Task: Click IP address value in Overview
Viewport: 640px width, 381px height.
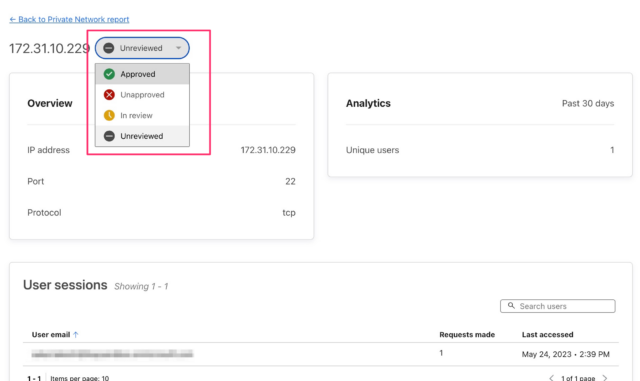Action: click(268, 150)
